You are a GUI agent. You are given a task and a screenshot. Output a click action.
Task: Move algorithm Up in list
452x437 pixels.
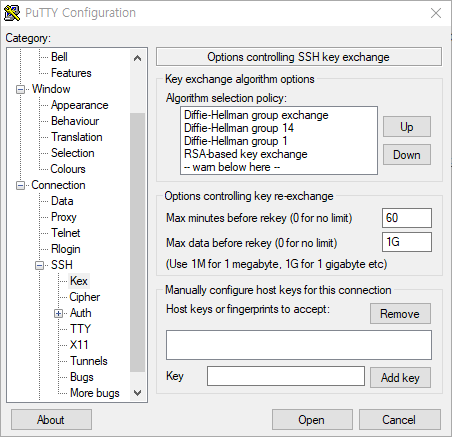407,127
